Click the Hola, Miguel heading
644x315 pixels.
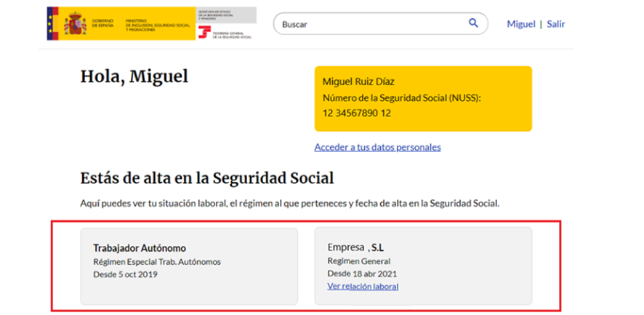[x=134, y=76]
